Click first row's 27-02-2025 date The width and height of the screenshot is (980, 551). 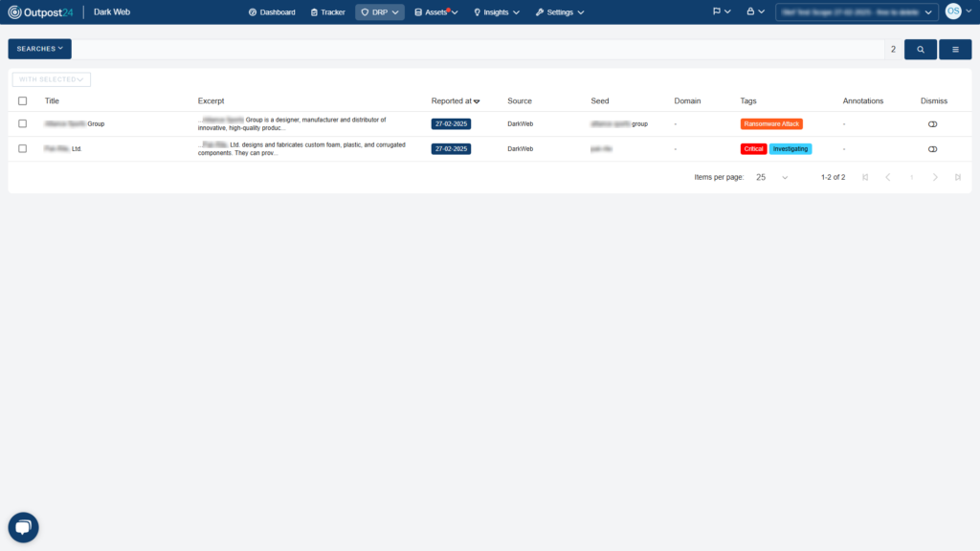[x=451, y=123]
